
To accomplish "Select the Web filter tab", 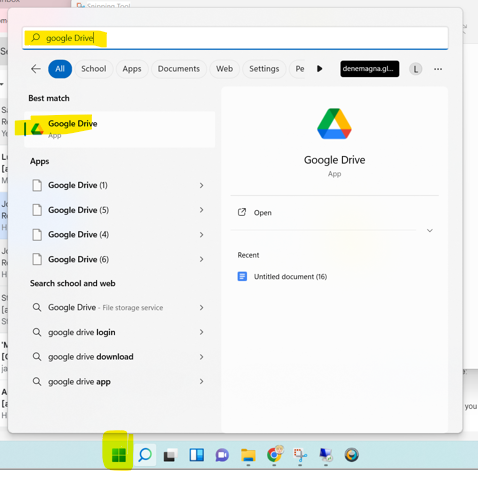I will pos(224,69).
